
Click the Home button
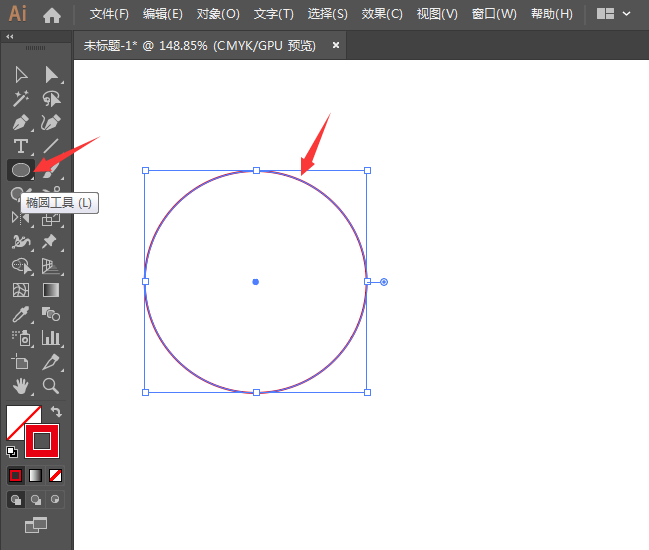pyautogui.click(x=52, y=15)
